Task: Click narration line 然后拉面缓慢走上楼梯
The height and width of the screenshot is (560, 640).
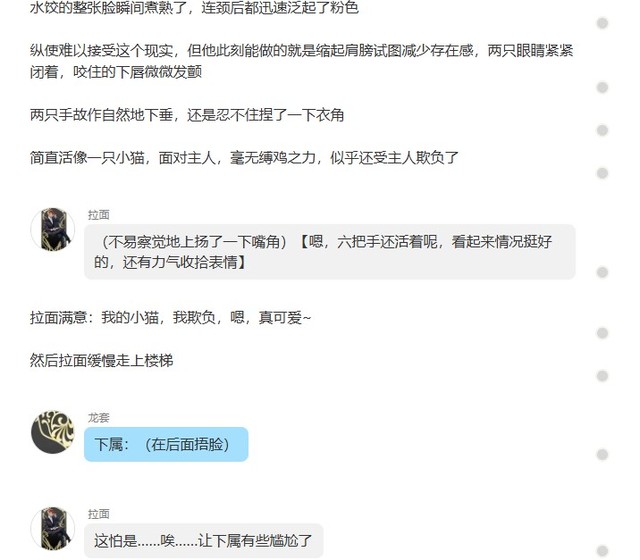Action: (x=102, y=361)
